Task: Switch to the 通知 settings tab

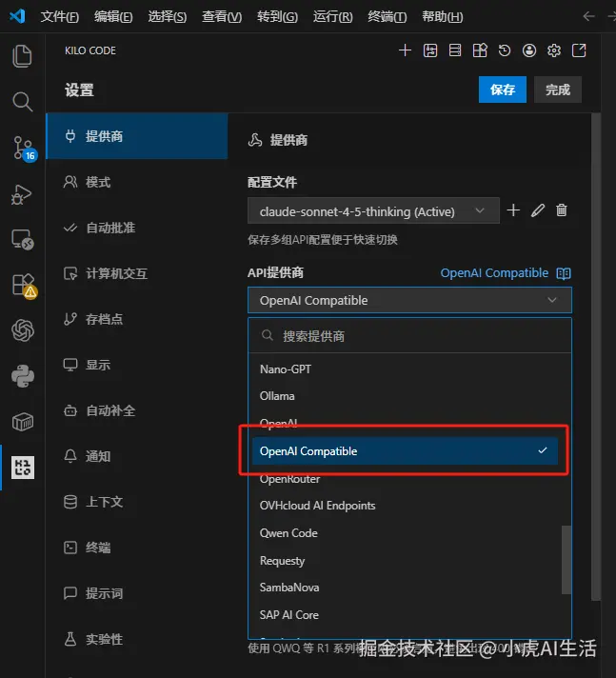Action: [136, 456]
